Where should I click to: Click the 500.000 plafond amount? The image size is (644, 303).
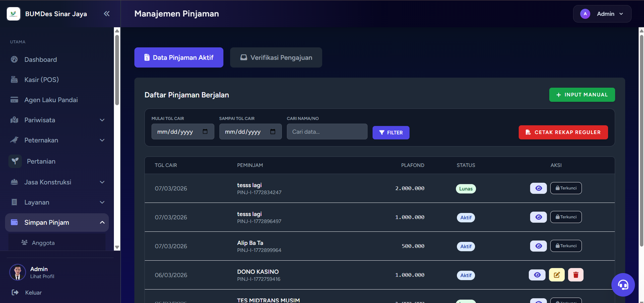pos(413,246)
